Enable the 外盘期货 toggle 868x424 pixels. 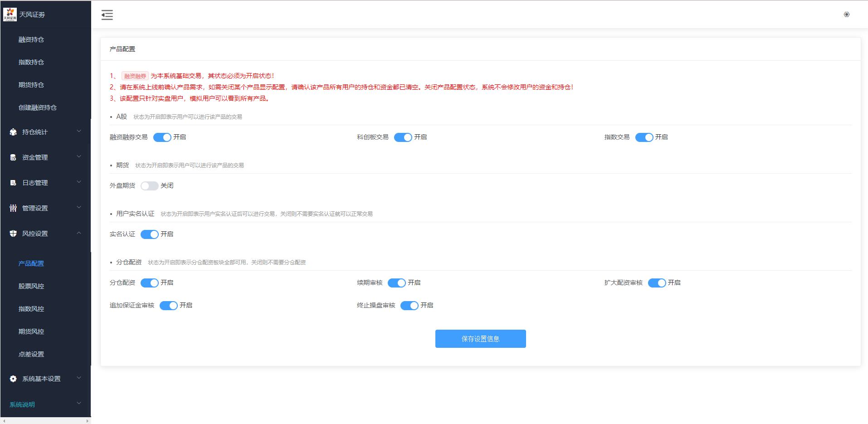[149, 185]
